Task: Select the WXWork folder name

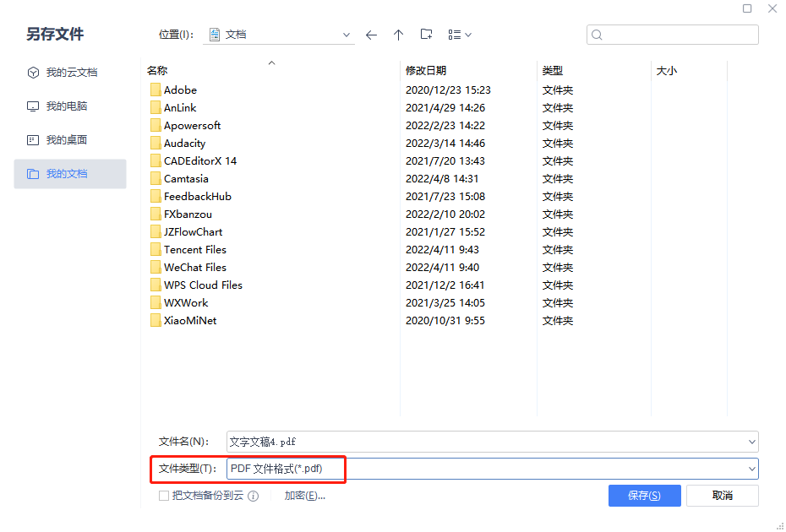Action: coord(186,302)
